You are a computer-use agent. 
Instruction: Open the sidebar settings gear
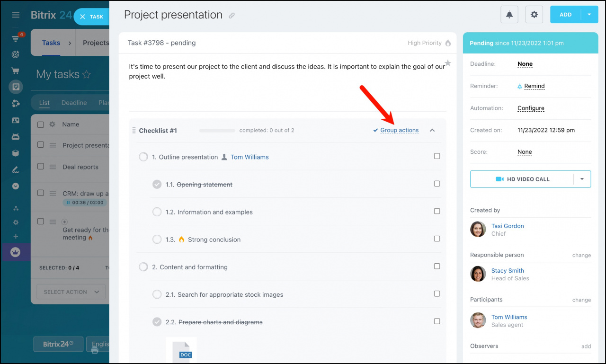pos(16,222)
